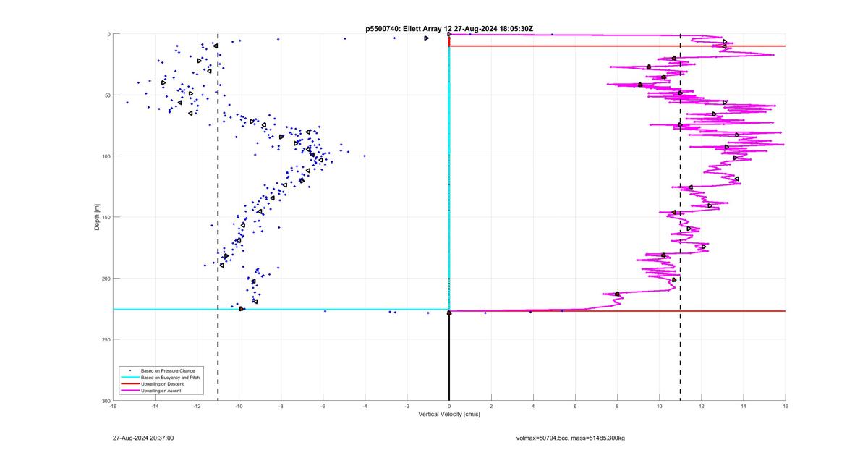Click y-axis tick label '150'
868x450 pixels.
pyautogui.click(x=106, y=217)
